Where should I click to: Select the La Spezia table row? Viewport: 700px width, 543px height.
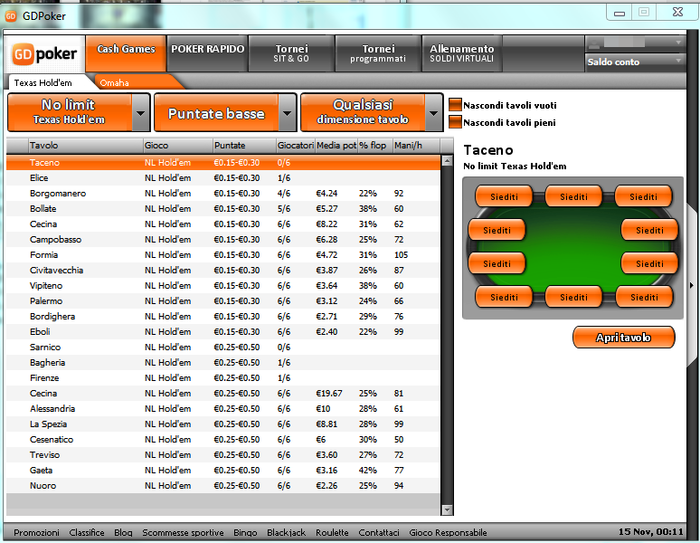tap(223, 424)
